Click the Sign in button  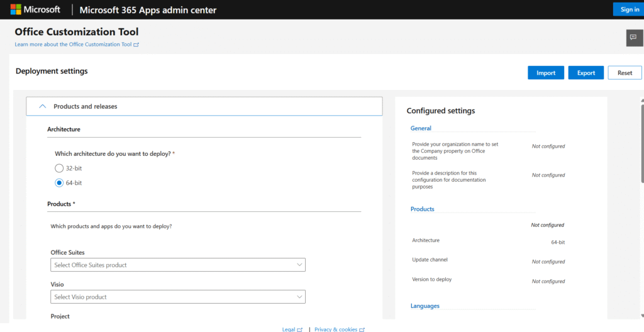pyautogui.click(x=628, y=9)
